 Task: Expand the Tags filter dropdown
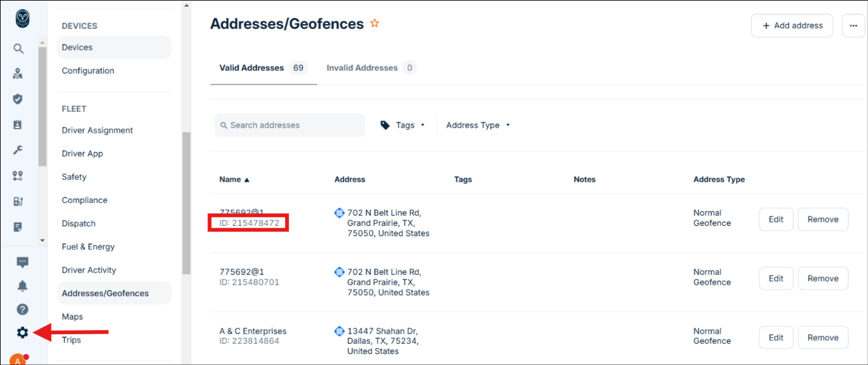pyautogui.click(x=402, y=125)
